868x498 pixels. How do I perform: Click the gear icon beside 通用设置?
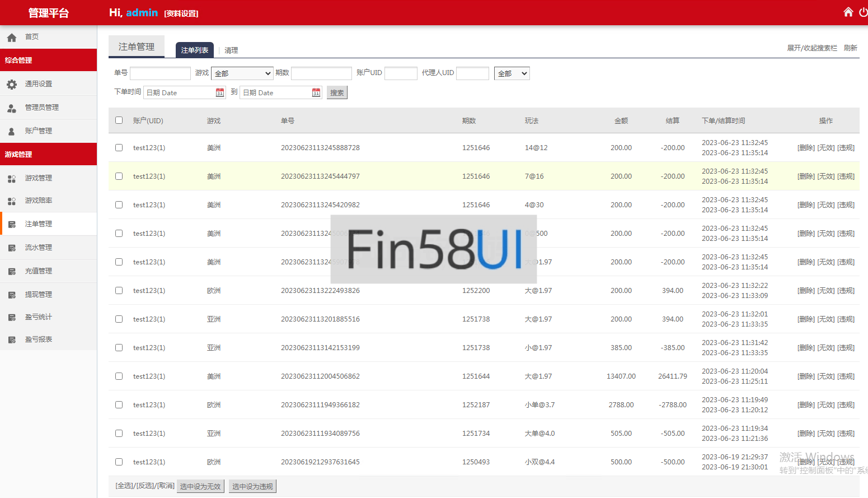12,84
